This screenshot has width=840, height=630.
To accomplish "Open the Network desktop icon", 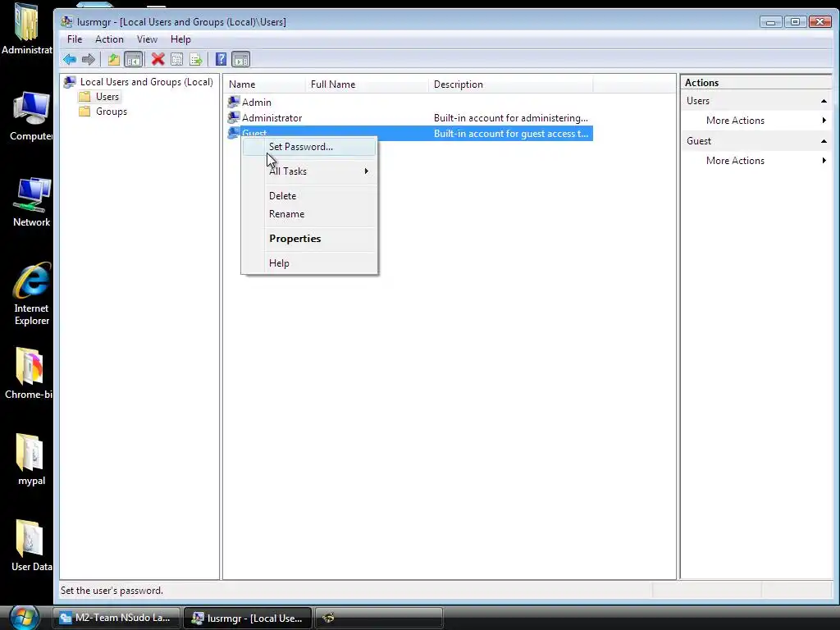I will pyautogui.click(x=31, y=202).
